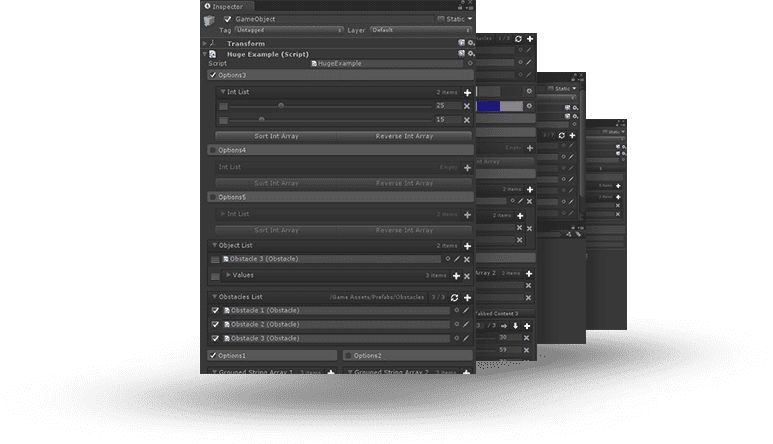Enable the Options5 checkbox
The image size is (773, 444).
pyautogui.click(x=213, y=197)
